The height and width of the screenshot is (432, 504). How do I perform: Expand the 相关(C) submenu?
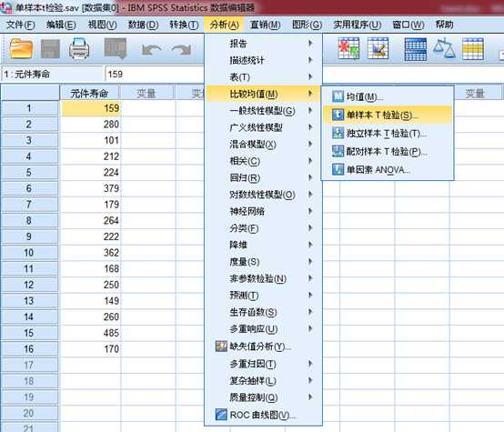click(x=263, y=161)
